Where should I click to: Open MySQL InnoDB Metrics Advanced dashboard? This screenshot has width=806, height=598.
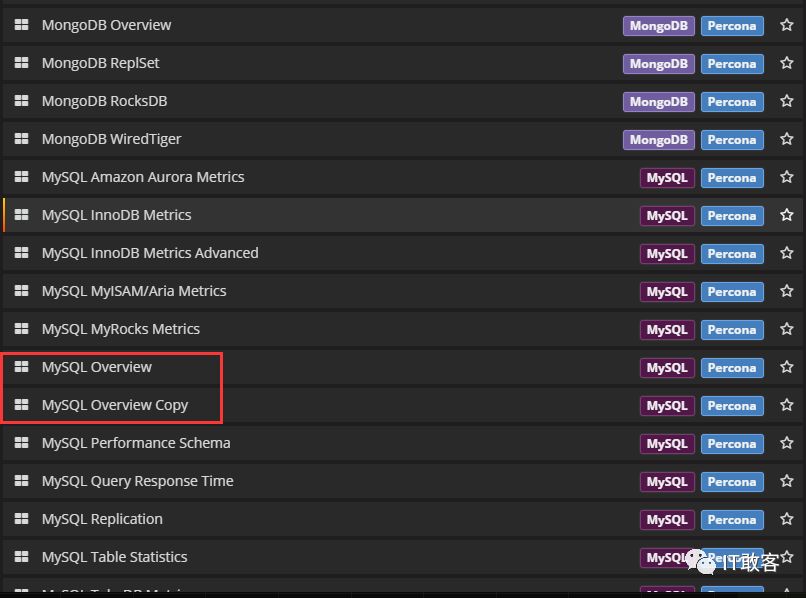pyautogui.click(x=150, y=253)
